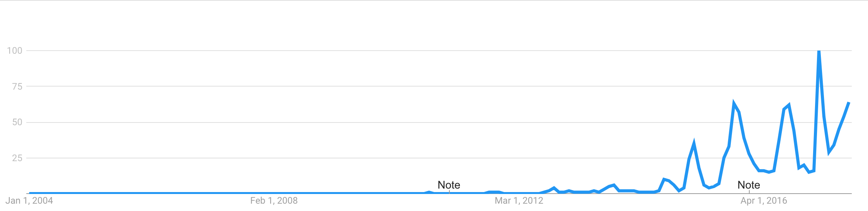Click the 75 value on vertical axis
The image size is (868, 211).
[x=17, y=87]
